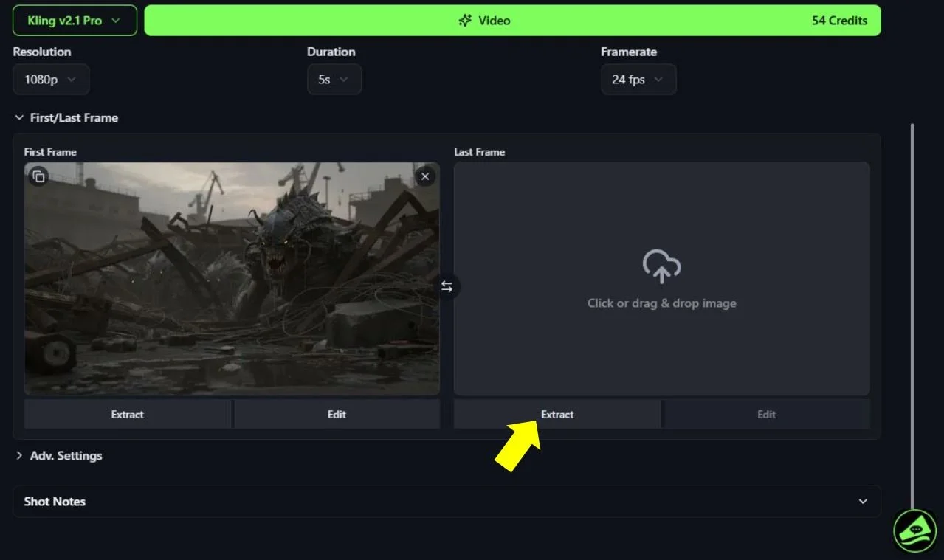Expand the Adv. Settings section

[59, 455]
